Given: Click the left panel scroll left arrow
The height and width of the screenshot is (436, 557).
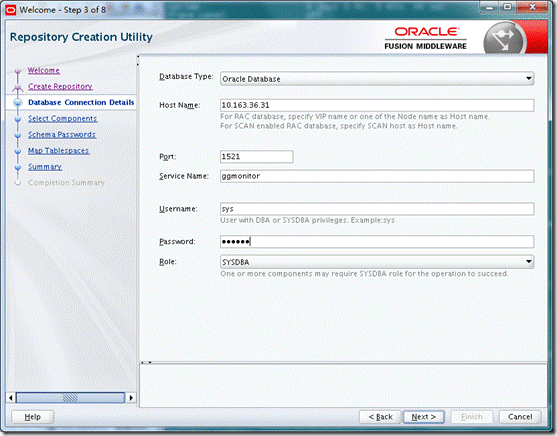Looking at the screenshot, I should [x=11, y=398].
